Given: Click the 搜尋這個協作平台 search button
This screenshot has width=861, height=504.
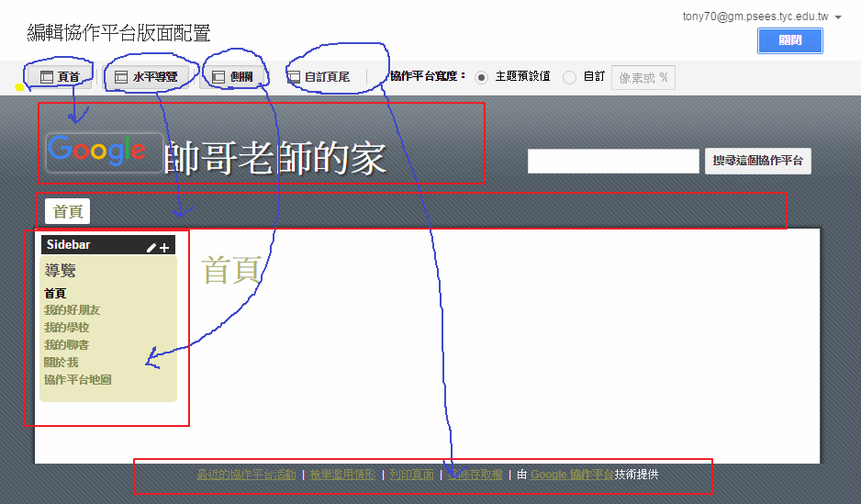Looking at the screenshot, I should tap(758, 161).
